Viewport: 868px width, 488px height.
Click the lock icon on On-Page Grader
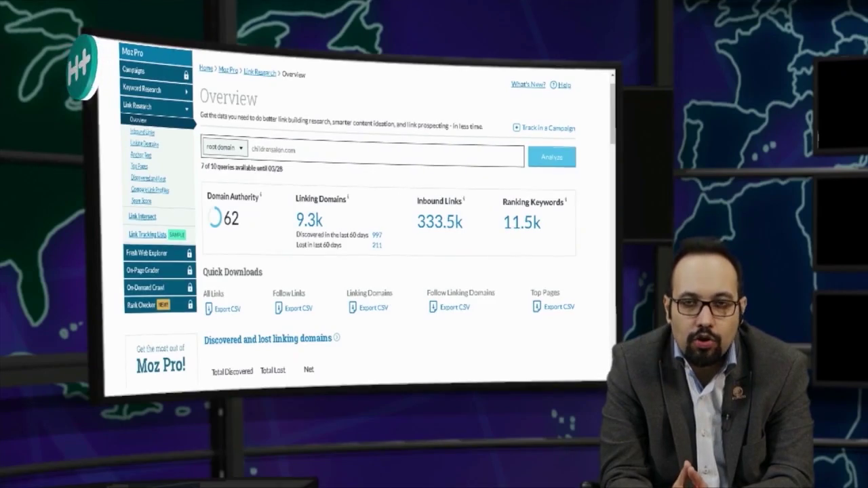(190, 270)
